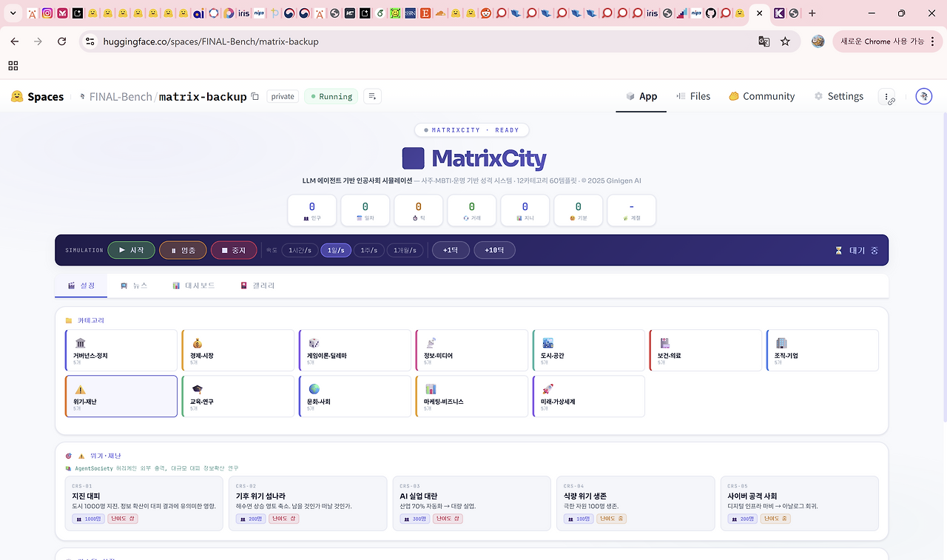Go to the 갤러리 tab

[257, 286]
